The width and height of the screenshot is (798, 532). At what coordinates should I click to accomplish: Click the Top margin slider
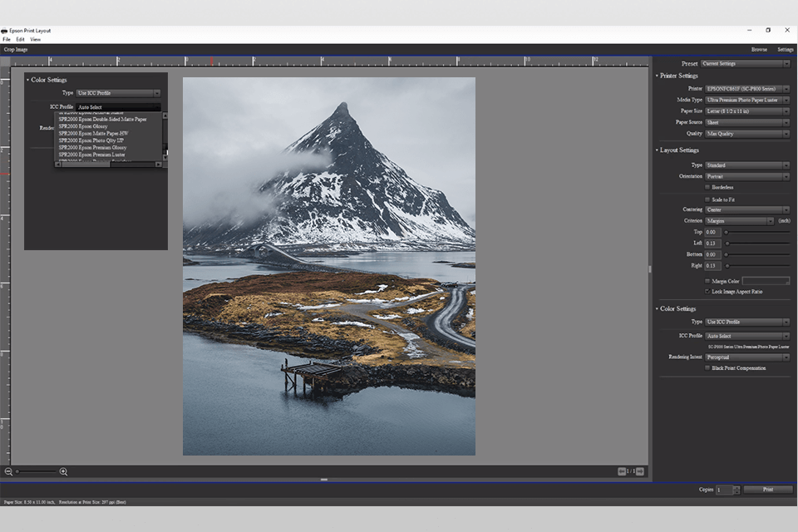click(x=757, y=232)
